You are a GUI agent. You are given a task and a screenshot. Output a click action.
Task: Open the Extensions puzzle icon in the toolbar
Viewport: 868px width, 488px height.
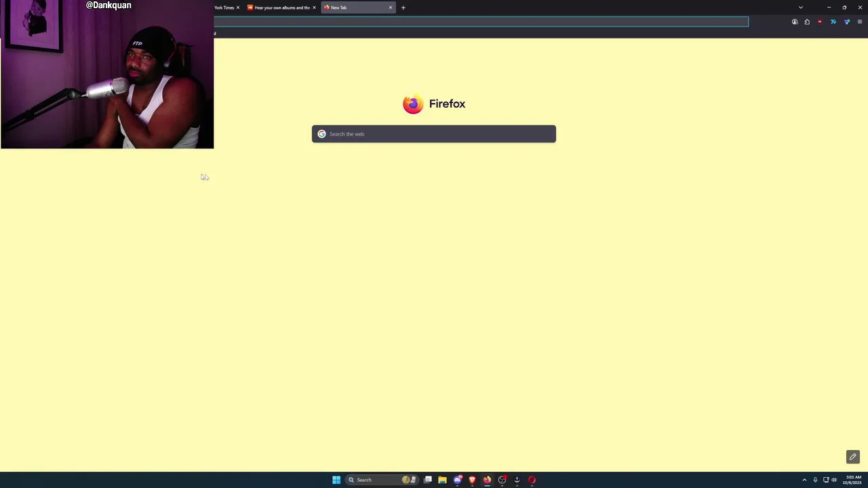click(x=807, y=22)
